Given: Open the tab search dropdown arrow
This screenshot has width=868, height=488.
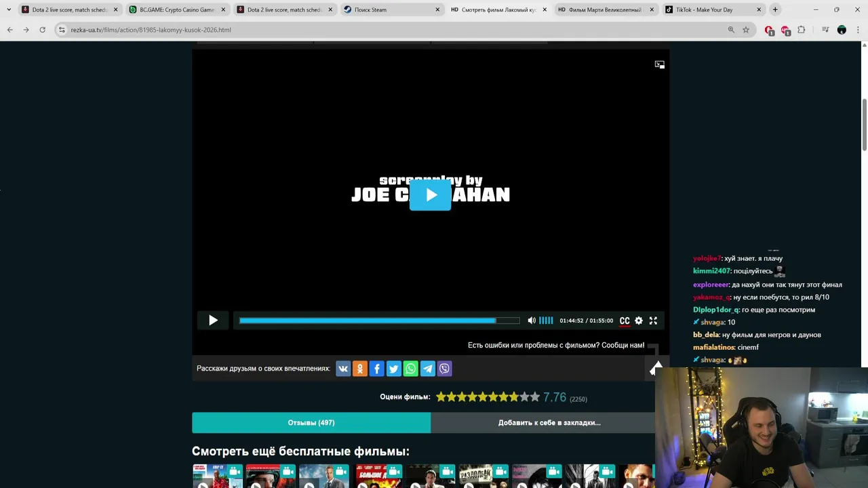Looking at the screenshot, I should [8, 9].
